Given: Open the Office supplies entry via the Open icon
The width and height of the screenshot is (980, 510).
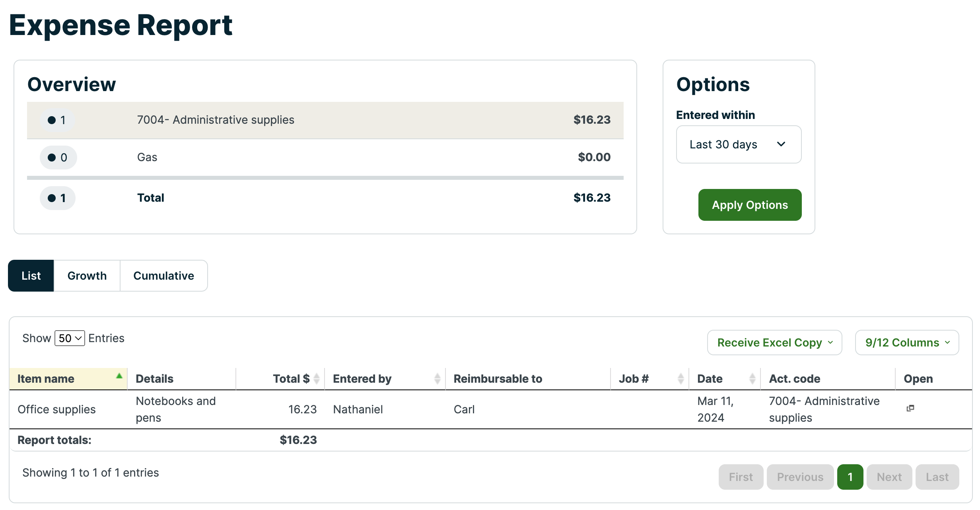Looking at the screenshot, I should tap(911, 409).
